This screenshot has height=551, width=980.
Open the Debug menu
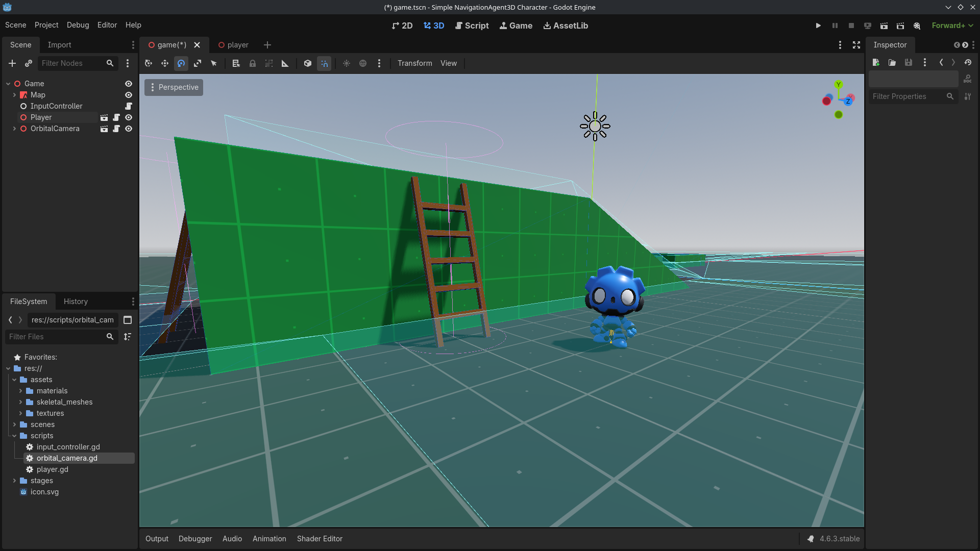click(78, 25)
